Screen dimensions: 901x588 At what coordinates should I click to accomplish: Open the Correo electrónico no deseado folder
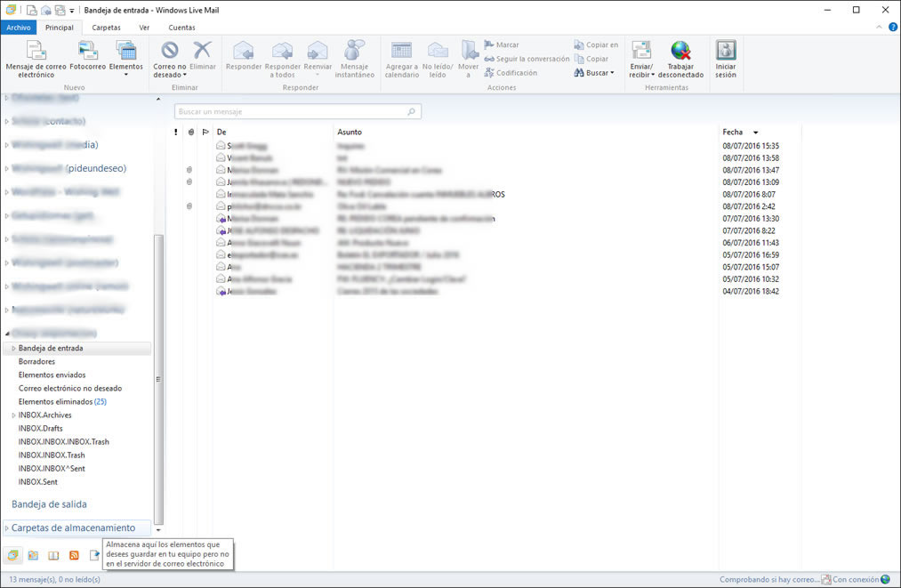(70, 389)
